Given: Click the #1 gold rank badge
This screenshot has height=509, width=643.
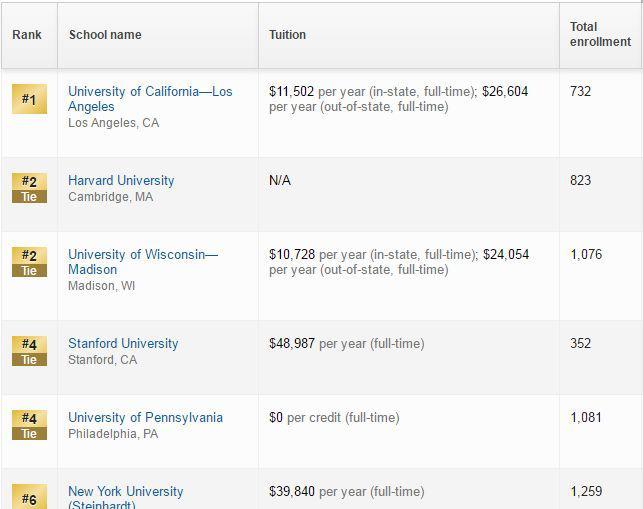Looking at the screenshot, I should point(29,99).
